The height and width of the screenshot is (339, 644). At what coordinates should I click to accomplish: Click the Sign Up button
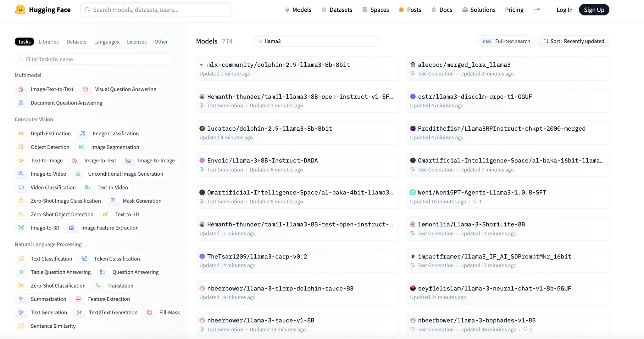point(594,10)
